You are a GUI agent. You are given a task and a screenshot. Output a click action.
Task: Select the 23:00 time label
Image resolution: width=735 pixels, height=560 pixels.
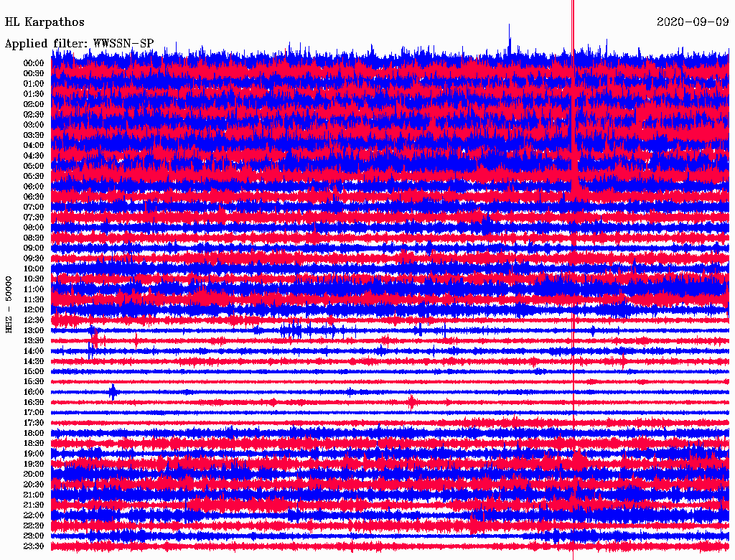[34, 536]
